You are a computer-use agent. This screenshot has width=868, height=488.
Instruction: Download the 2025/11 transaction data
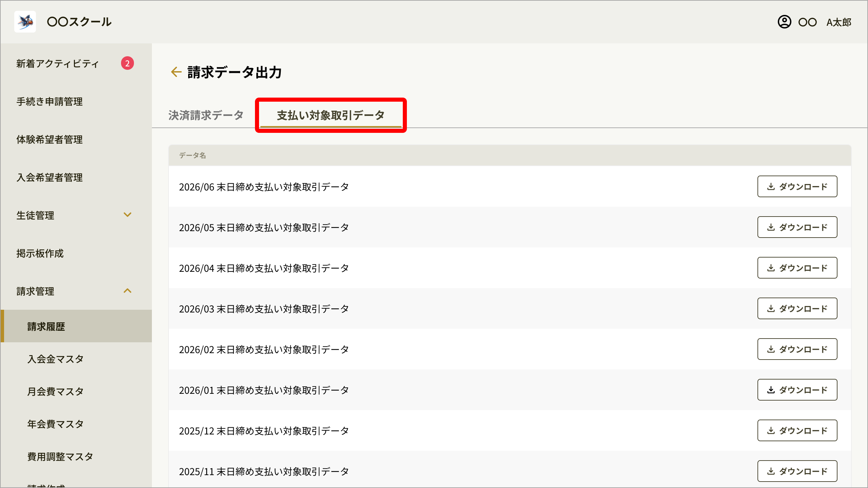797,471
